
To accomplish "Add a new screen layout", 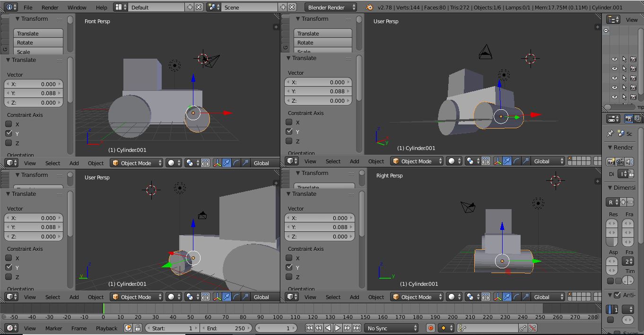I will click(190, 7).
